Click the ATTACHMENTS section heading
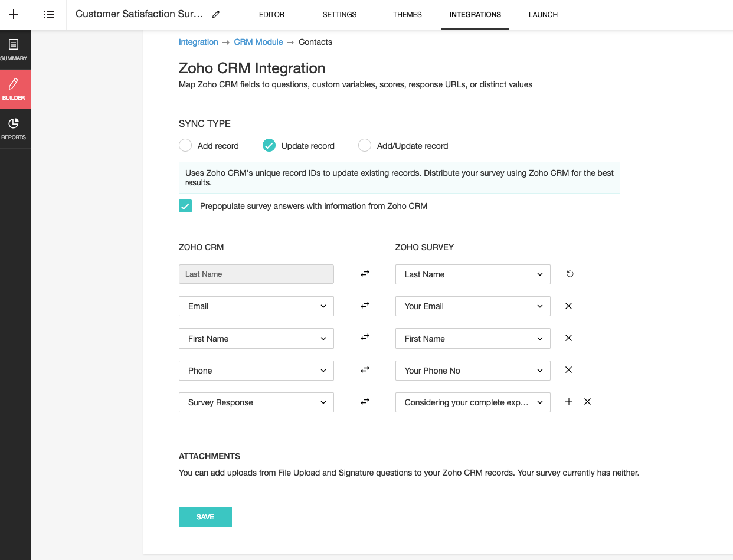Image resolution: width=733 pixels, height=560 pixels. point(210,456)
